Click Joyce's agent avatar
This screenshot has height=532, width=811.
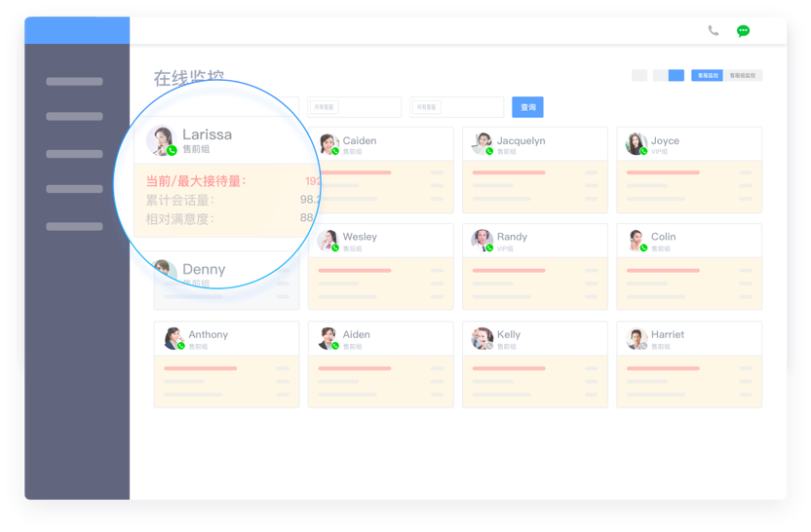click(x=637, y=144)
